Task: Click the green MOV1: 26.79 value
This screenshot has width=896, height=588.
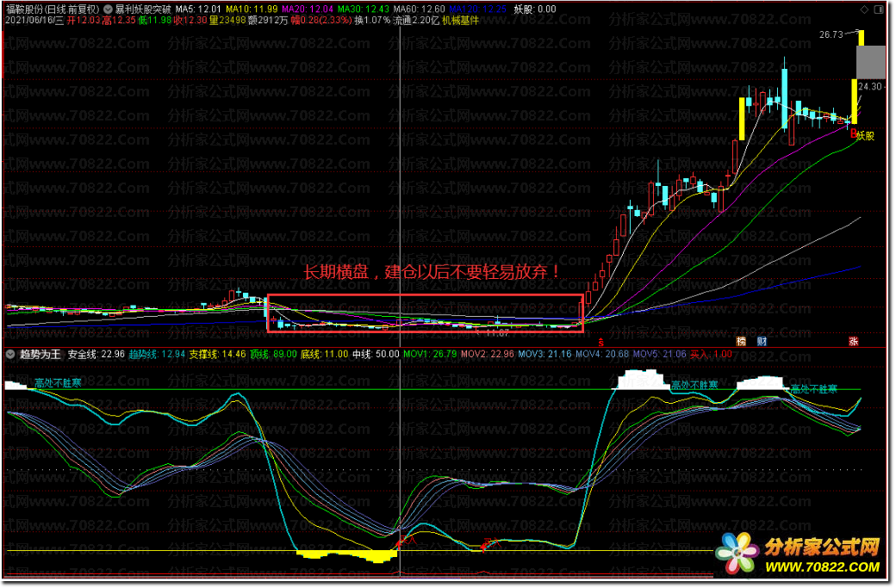Action: 430,355
